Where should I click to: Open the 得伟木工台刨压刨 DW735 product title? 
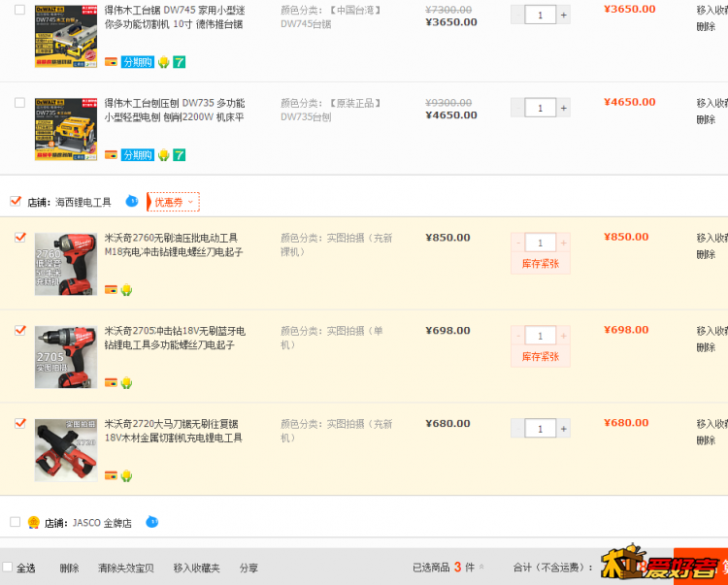click(175, 110)
